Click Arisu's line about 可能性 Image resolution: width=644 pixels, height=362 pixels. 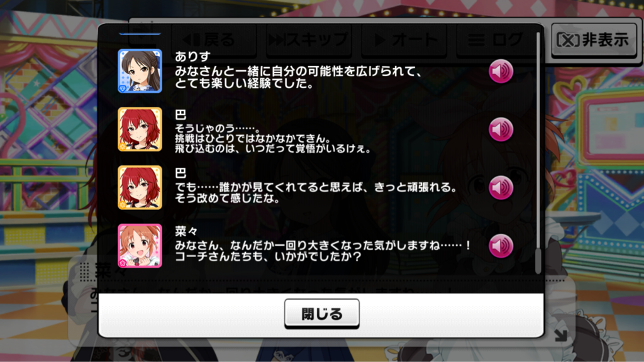pyautogui.click(x=298, y=77)
